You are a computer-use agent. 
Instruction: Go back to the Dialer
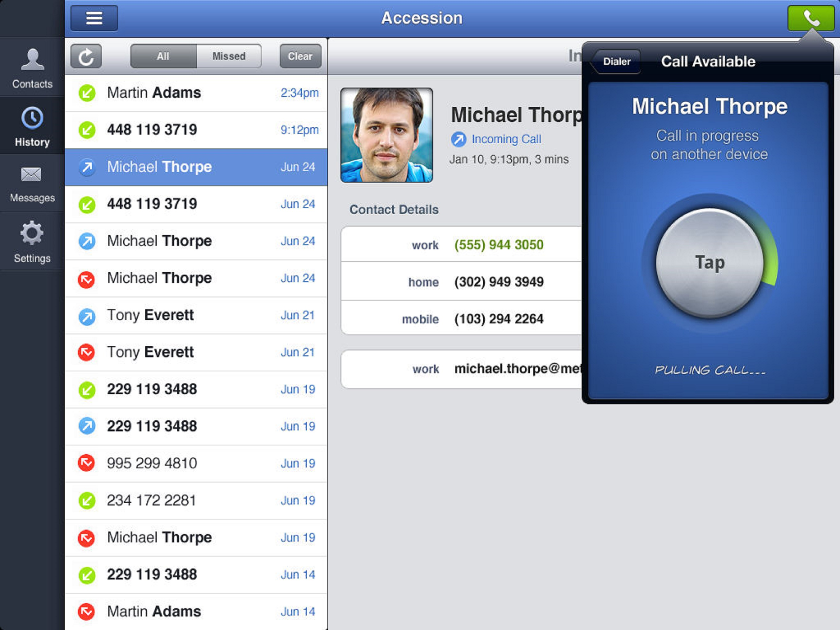(616, 62)
